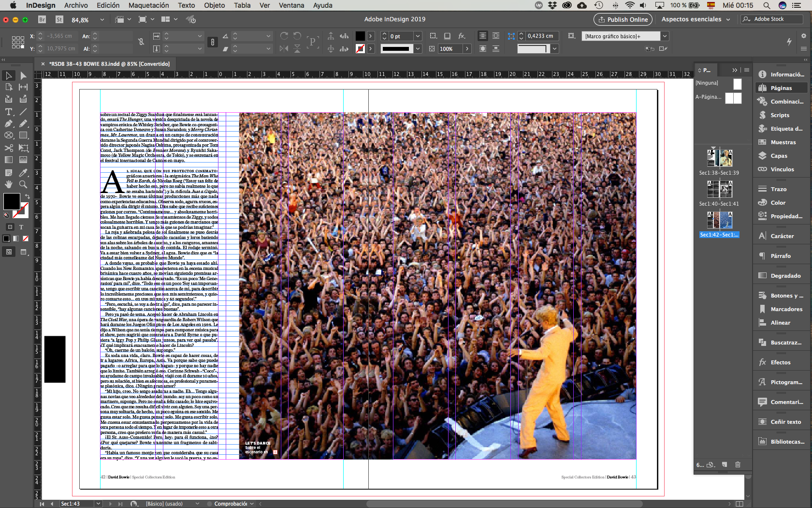Open the corner shape dropdown
This screenshot has height=508, width=812.
[x=555, y=48]
